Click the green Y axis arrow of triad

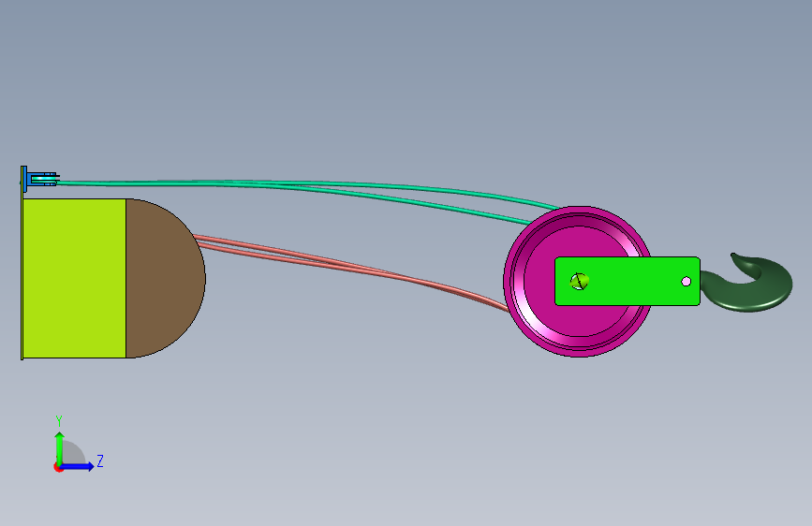(x=60, y=447)
